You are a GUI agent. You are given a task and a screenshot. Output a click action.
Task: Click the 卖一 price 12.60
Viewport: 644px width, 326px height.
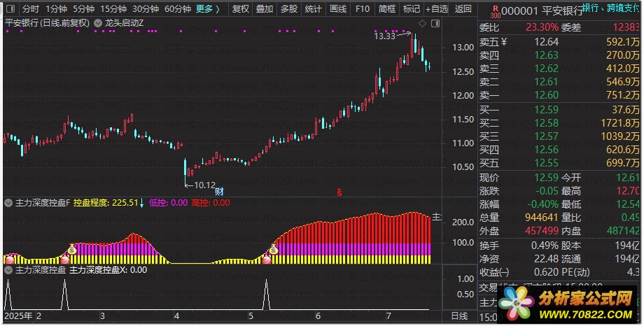pyautogui.click(x=546, y=95)
